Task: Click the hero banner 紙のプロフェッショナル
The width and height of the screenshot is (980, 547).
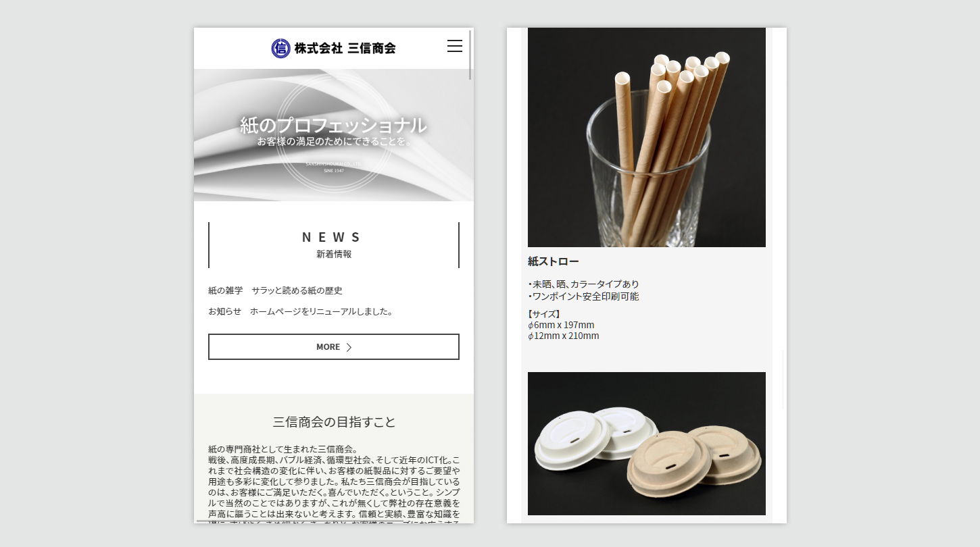Action: 334,135
